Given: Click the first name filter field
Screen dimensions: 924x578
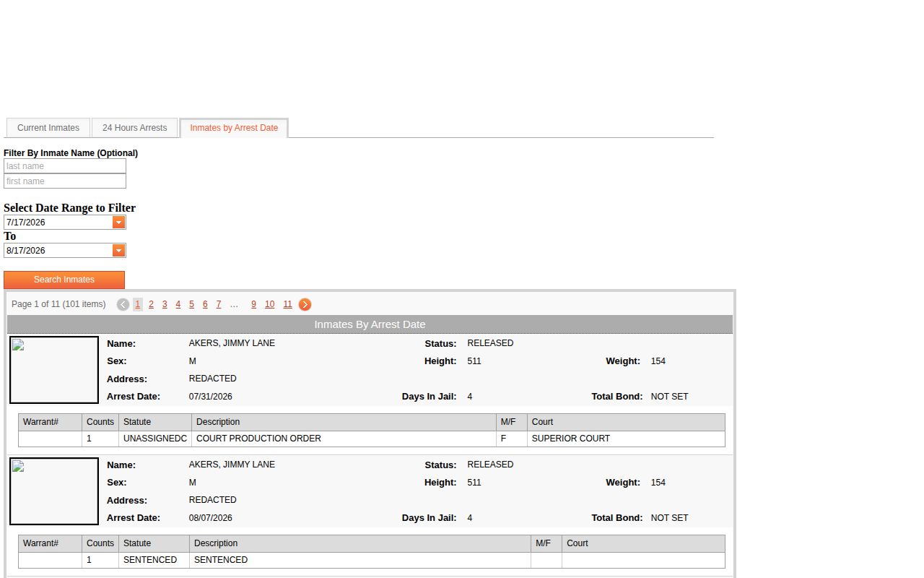Looking at the screenshot, I should (65, 181).
